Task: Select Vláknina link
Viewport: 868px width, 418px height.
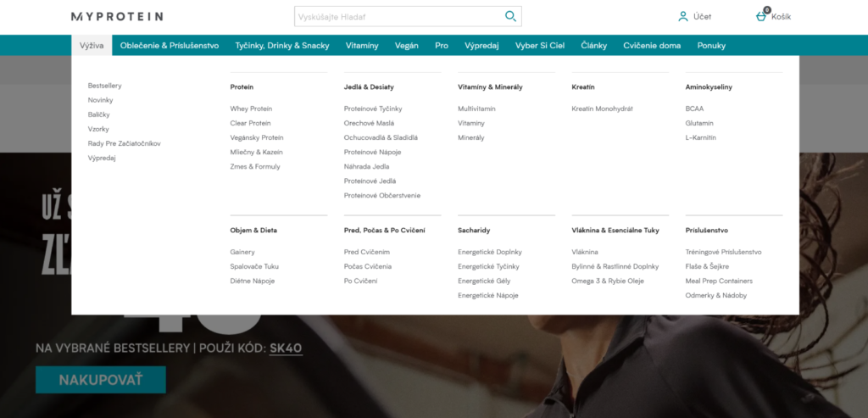Action: 585,252
